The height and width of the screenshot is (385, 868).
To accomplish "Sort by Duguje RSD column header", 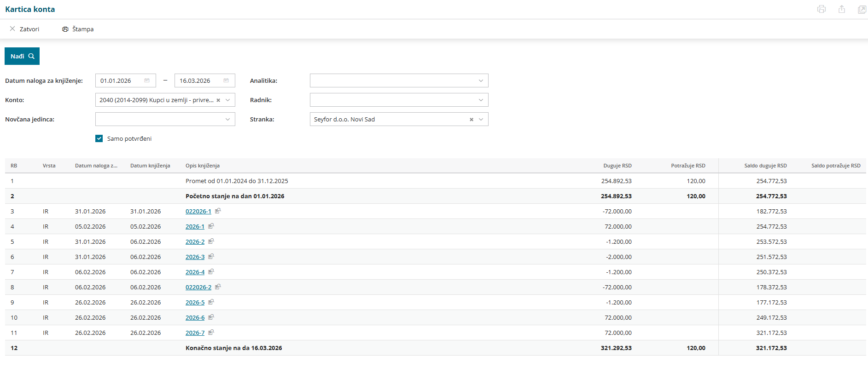I will coord(617,166).
